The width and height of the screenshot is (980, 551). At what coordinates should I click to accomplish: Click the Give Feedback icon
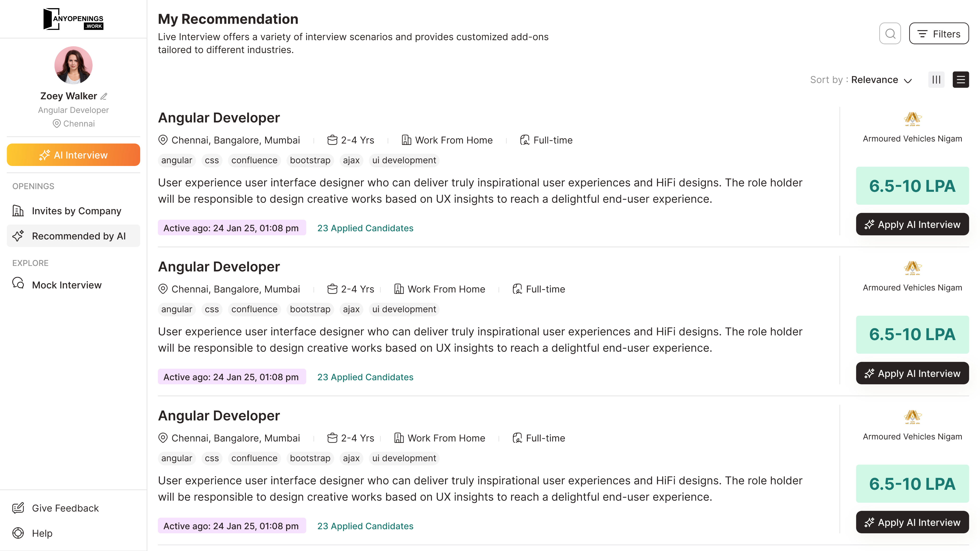[18, 508]
